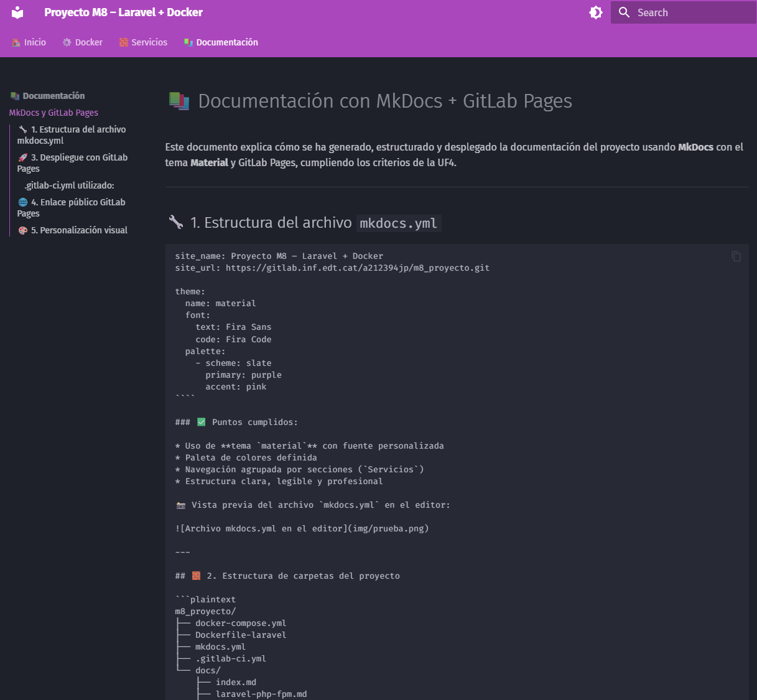Click the Search input field
757x700 pixels.
(684, 12)
